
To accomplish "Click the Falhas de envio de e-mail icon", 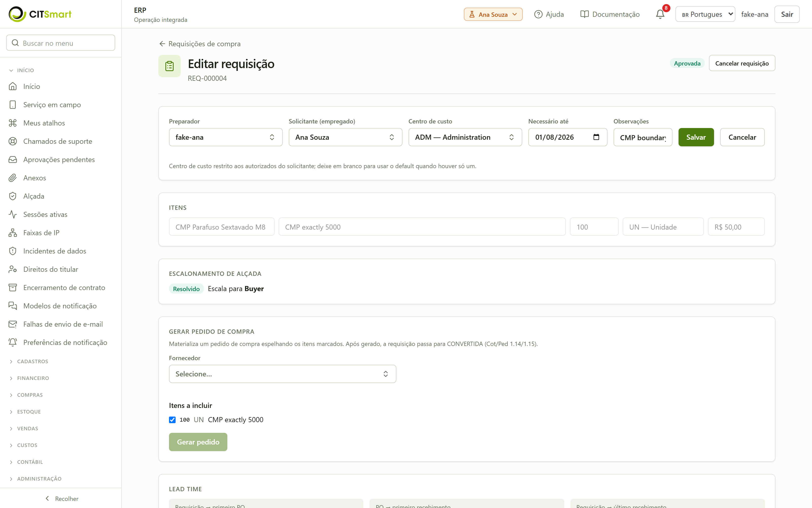I will pos(13,324).
